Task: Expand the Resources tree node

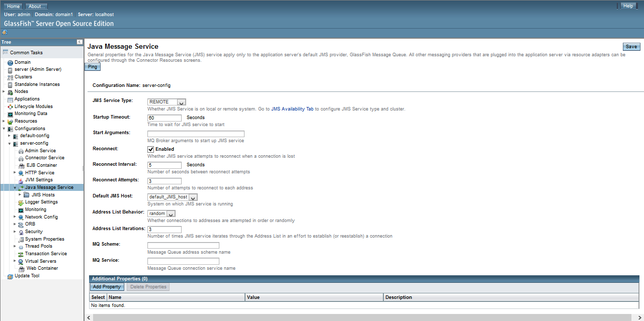Action: pyautogui.click(x=4, y=121)
